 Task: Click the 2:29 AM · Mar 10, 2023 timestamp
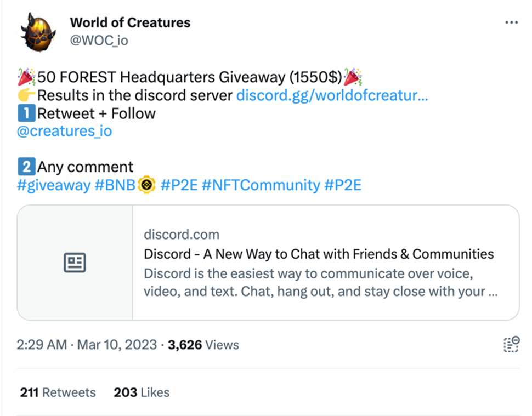click(87, 345)
